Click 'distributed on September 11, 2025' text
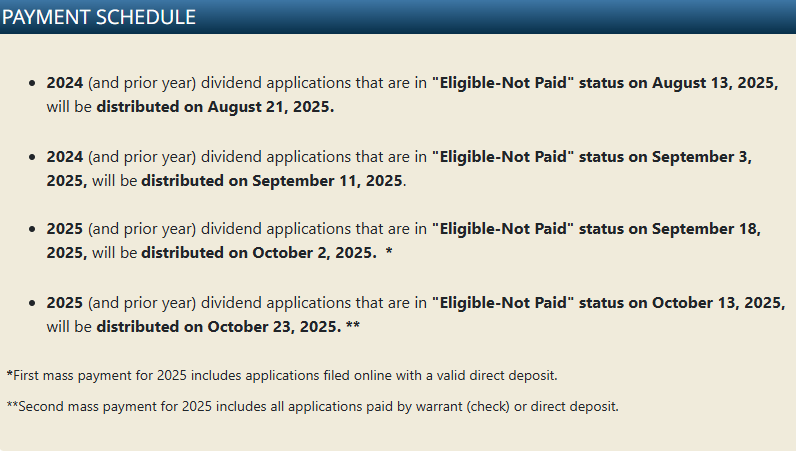 point(273,181)
